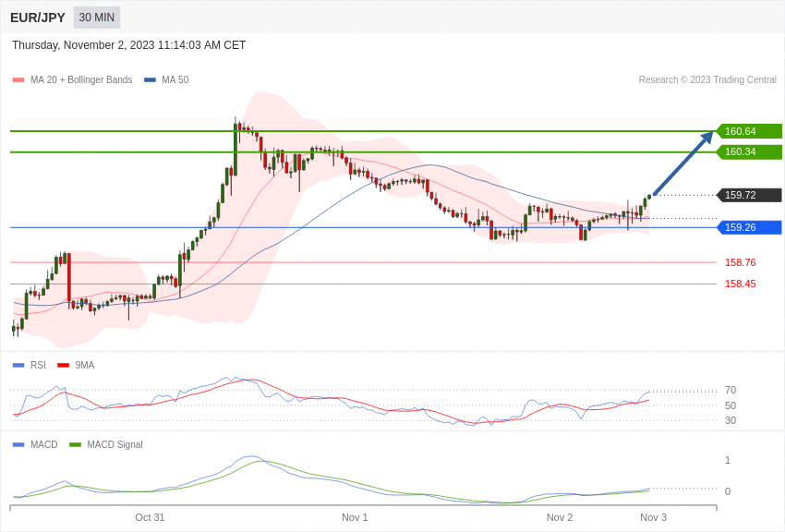The image size is (785, 532).
Task: Click the RSI 70 axis value
Action: pyautogui.click(x=731, y=390)
